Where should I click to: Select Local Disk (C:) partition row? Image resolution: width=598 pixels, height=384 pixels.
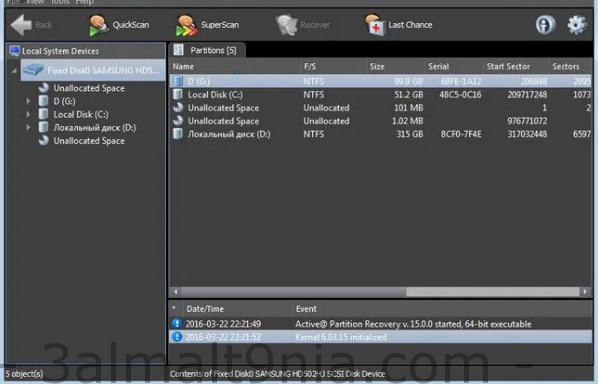point(381,94)
